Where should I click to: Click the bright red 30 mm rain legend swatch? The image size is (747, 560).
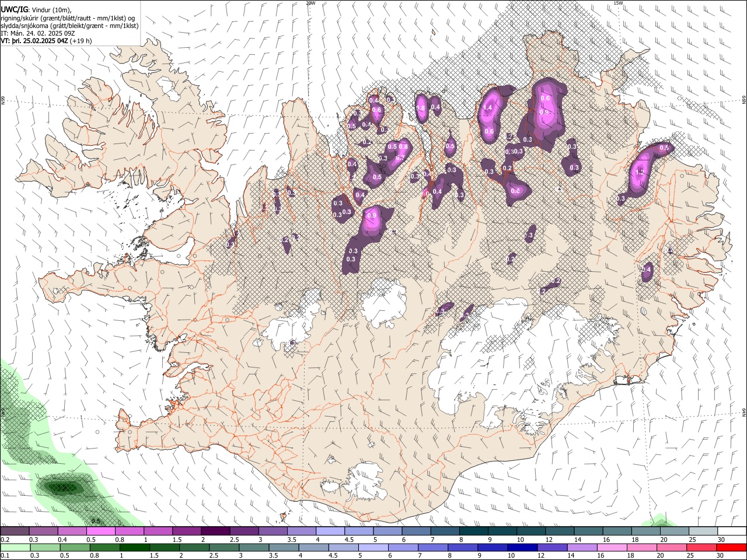point(732,548)
